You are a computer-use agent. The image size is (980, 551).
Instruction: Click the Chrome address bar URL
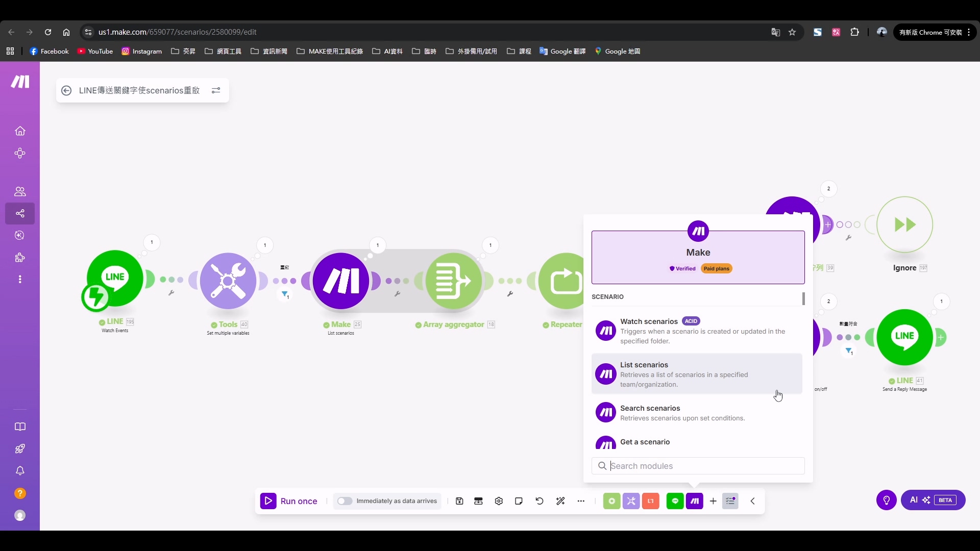(x=178, y=32)
